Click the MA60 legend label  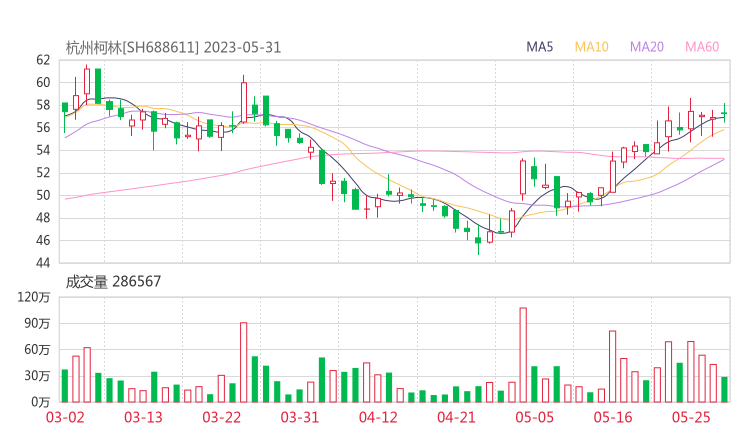click(702, 47)
